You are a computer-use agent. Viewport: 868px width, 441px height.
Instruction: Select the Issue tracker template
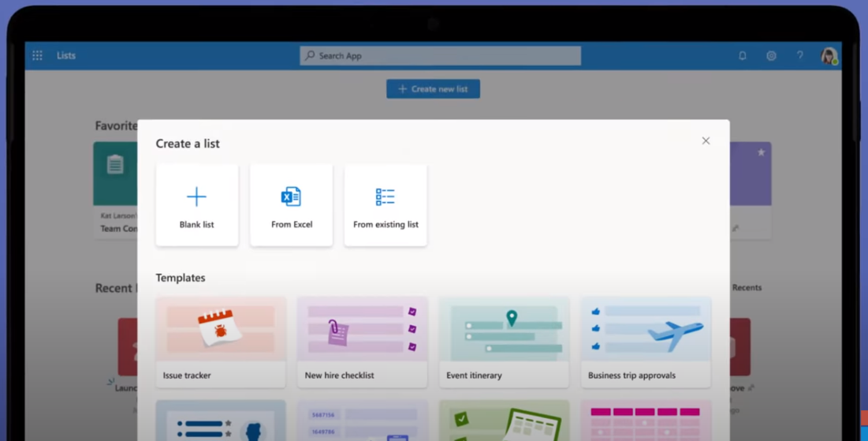pyautogui.click(x=221, y=342)
